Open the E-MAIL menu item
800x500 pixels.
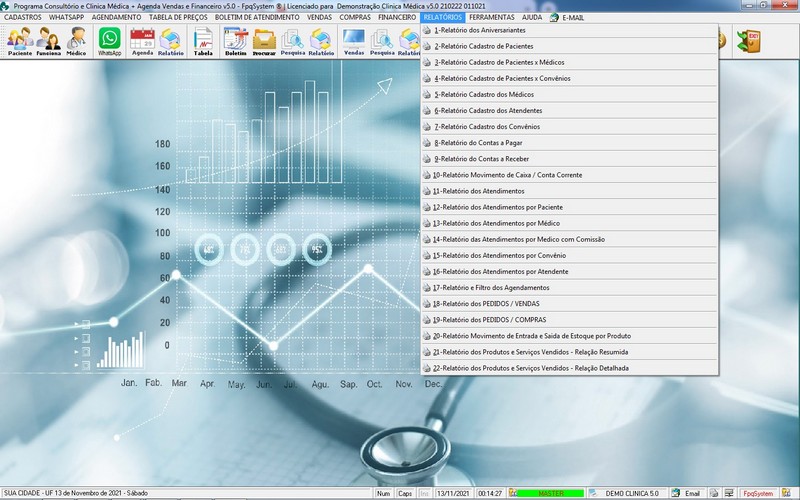click(573, 17)
